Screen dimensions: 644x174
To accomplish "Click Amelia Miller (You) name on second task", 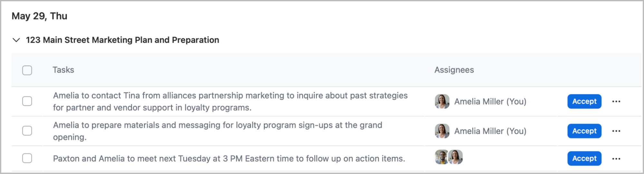I will [490, 131].
